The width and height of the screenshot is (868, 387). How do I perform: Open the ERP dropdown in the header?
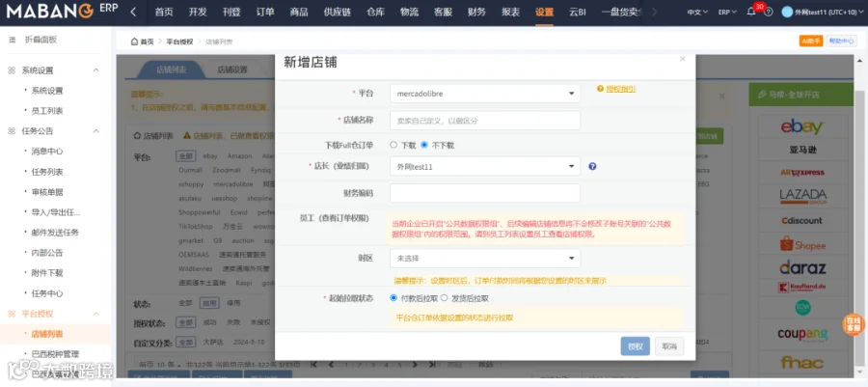pos(727,12)
